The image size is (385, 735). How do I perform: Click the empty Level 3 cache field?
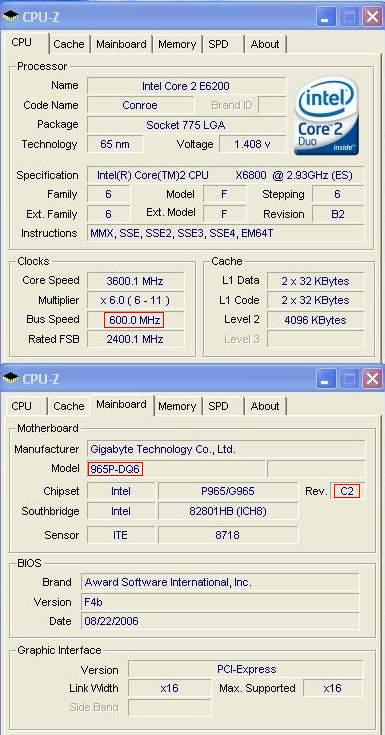pyautogui.click(x=315, y=339)
